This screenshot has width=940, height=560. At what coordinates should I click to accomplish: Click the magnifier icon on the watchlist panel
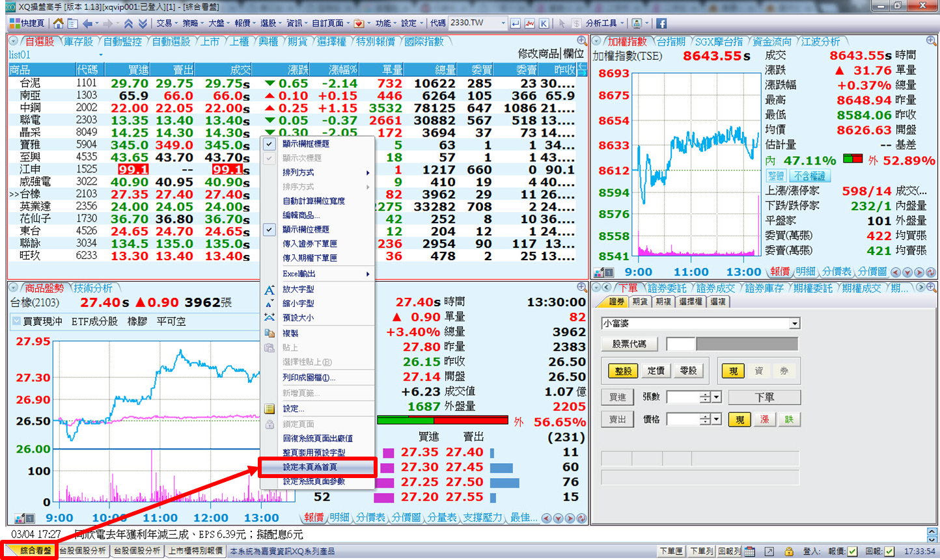(x=582, y=41)
